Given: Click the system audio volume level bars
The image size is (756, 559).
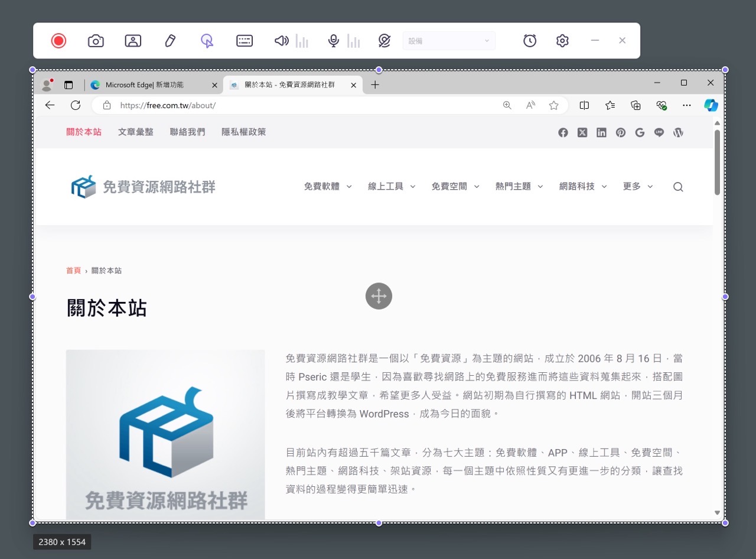Looking at the screenshot, I should coord(302,41).
